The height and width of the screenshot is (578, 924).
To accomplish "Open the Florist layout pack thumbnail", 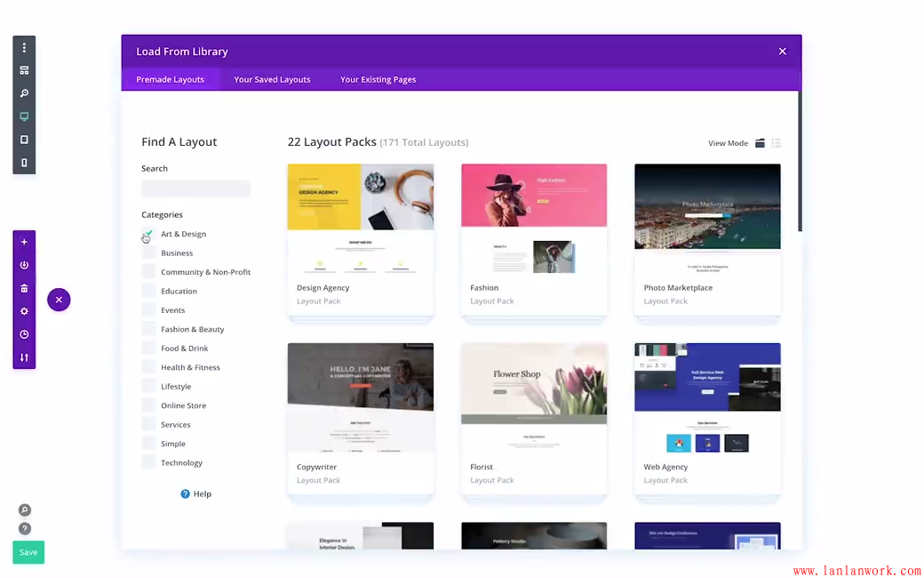I will [534, 397].
